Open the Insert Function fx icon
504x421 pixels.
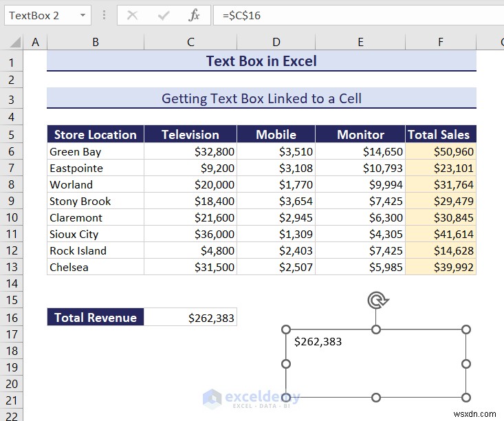[194, 15]
